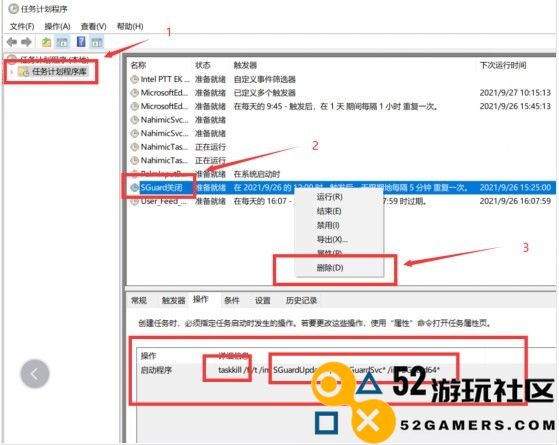Click the 2021/9/26 16:07:59 next run time
This screenshot has width=559, height=445.
click(x=515, y=201)
